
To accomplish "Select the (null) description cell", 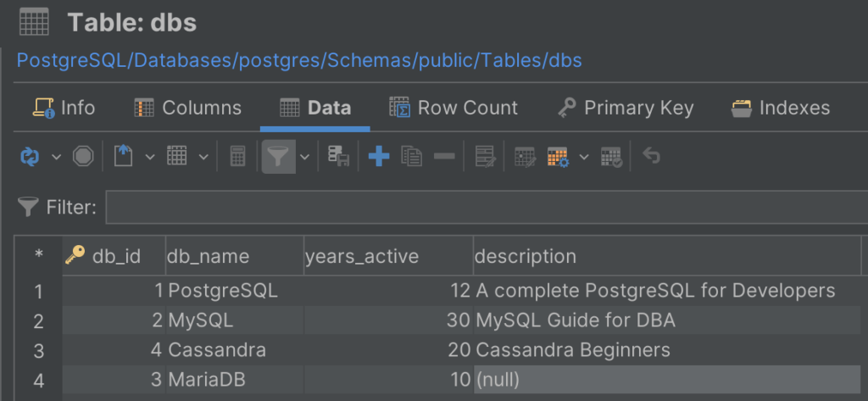I will pos(667,380).
